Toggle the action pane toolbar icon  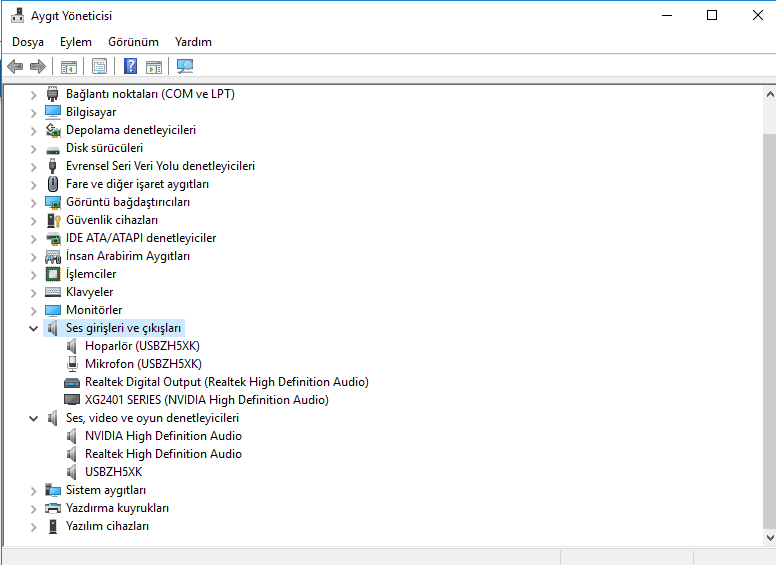[x=154, y=66]
